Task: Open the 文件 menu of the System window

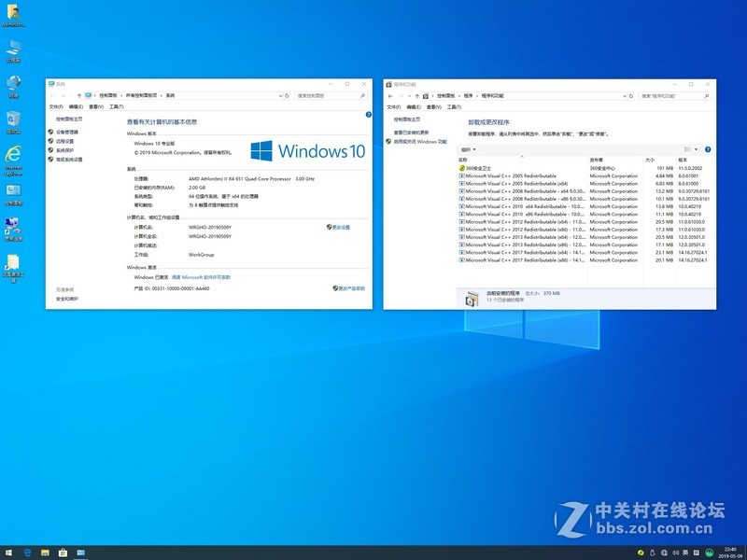Action: 54,106
